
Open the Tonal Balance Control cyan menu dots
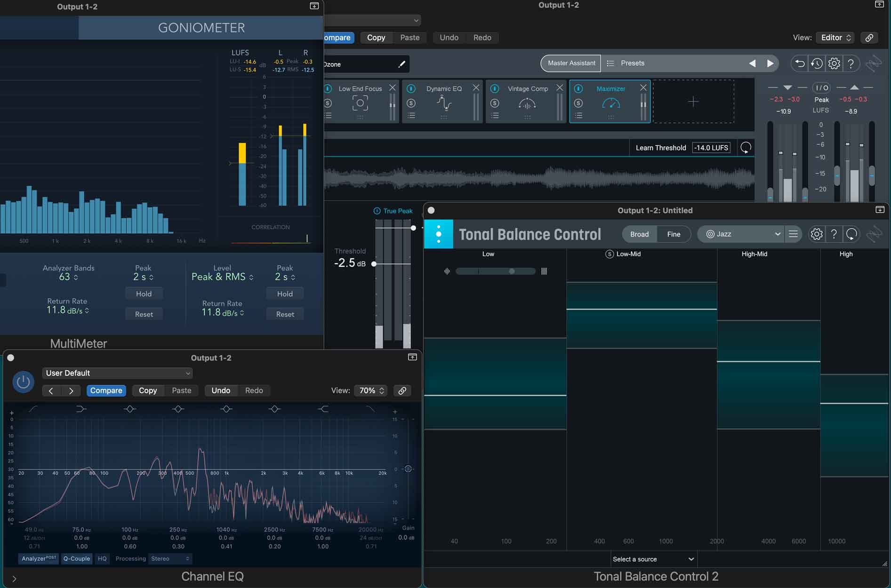438,234
